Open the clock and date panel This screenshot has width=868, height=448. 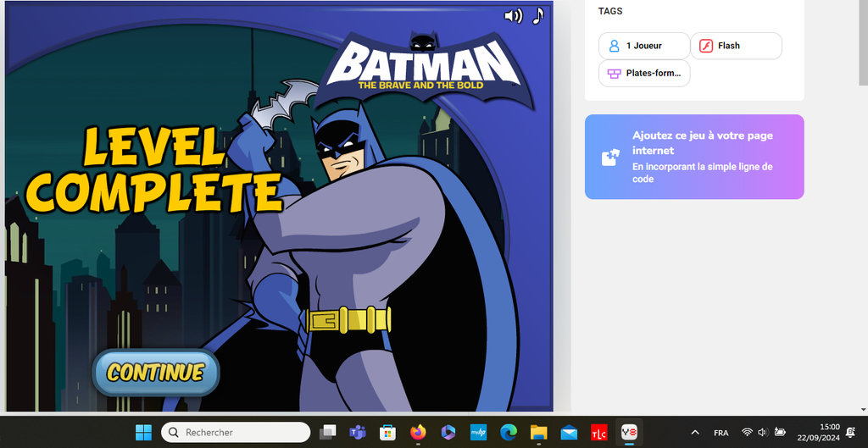point(818,432)
